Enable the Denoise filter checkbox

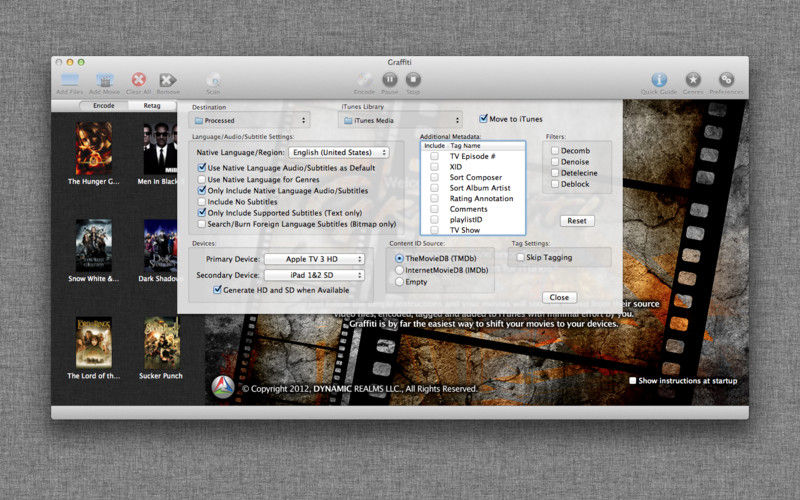555,162
